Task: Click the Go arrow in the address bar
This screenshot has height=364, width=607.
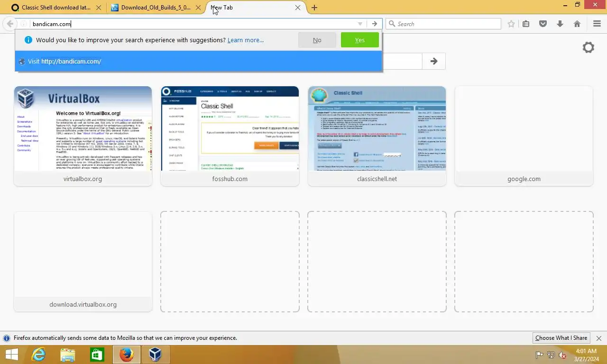Action: click(x=375, y=24)
